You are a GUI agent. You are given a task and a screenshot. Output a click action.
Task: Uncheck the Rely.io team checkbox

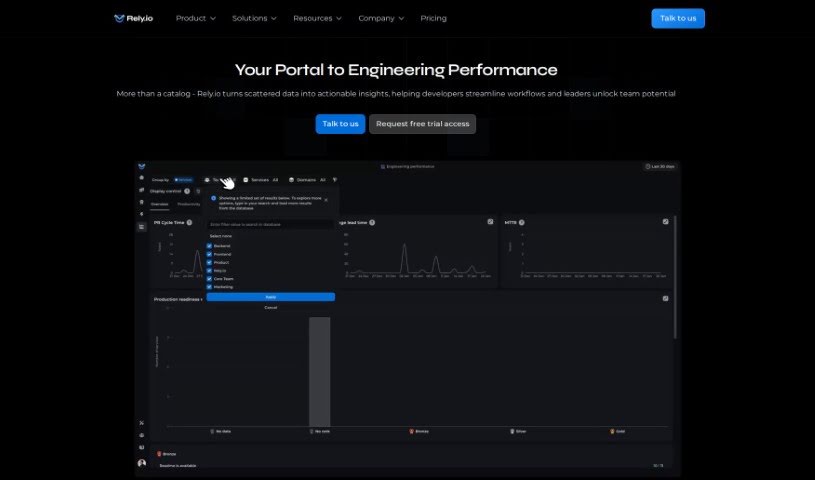[209, 270]
